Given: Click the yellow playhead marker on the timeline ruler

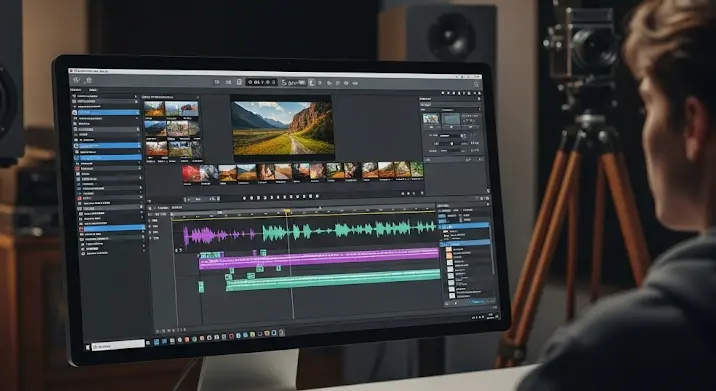Looking at the screenshot, I should [x=287, y=211].
